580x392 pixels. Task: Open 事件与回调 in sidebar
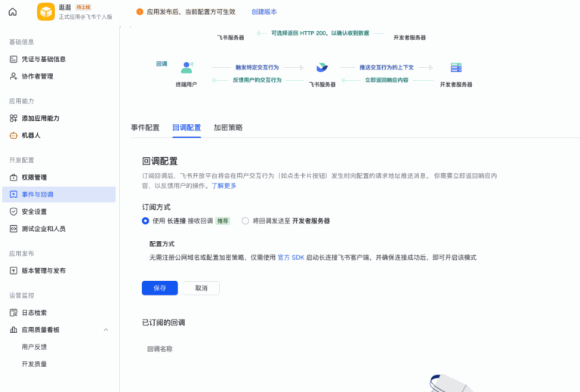[x=59, y=195]
